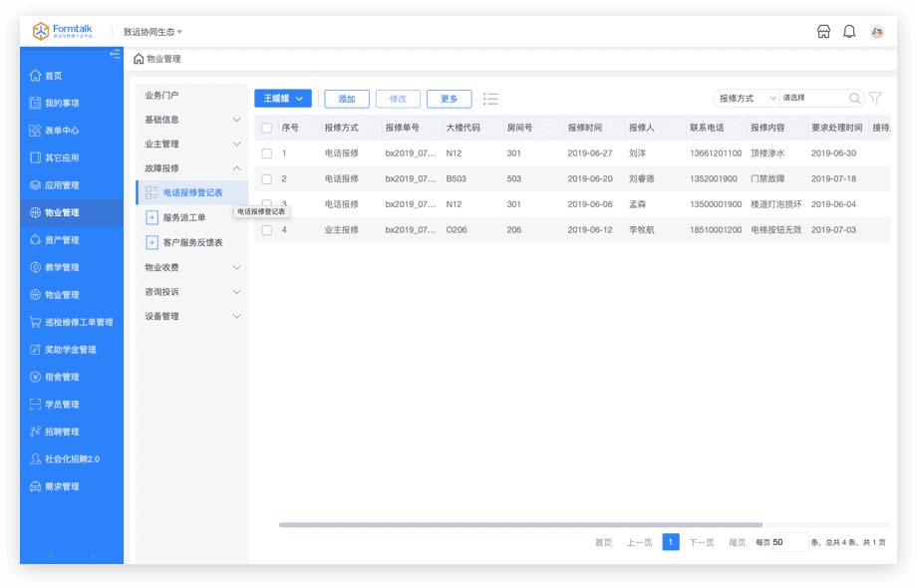Screen dimensions: 917x588
Task: Click the horizontal table scrollbar
Action: click(x=520, y=524)
